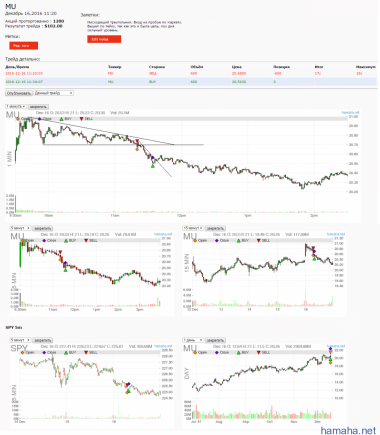This screenshot has height=435, width=380.
Task: Click the 'SPY 5m' section label
Action: click(14, 328)
